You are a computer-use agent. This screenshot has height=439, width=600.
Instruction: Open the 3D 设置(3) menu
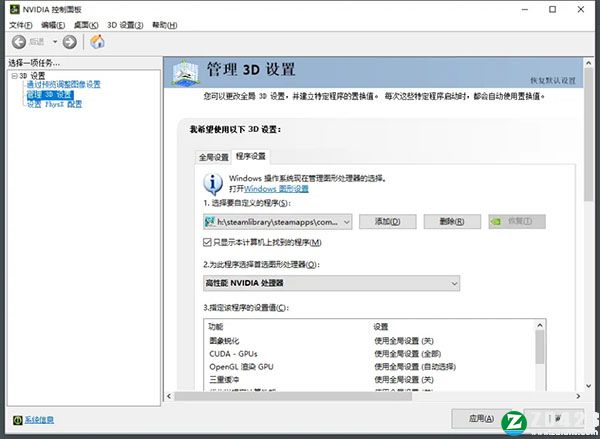click(125, 25)
